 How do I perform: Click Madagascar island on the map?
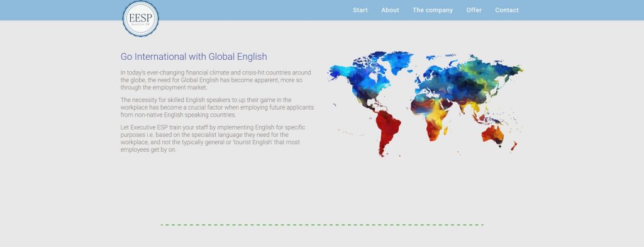(x=446, y=131)
